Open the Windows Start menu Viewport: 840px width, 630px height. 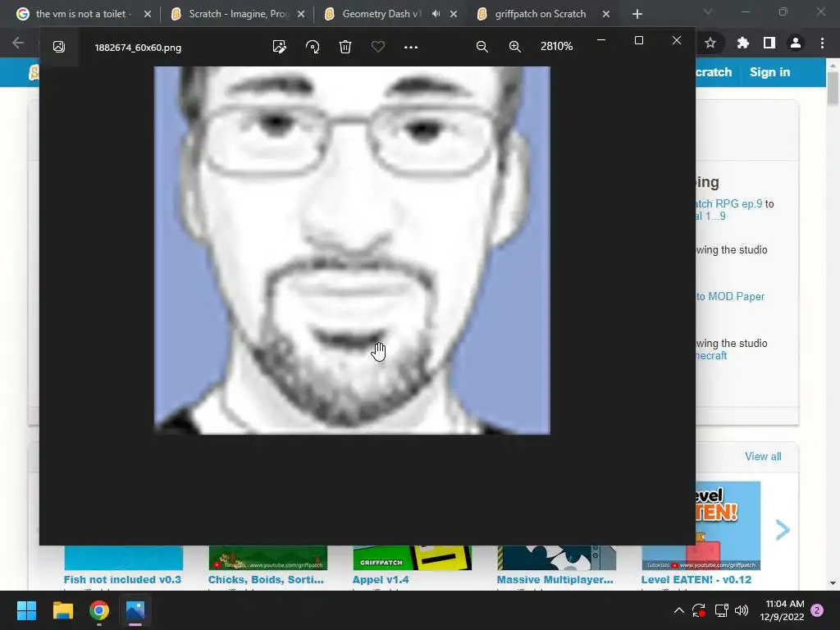click(x=26, y=610)
